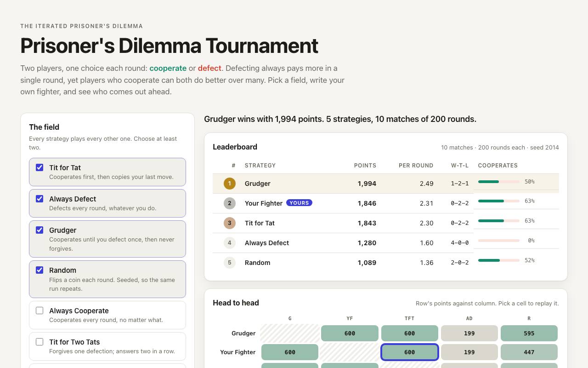Click Random's 52% cooperation bar

[499, 260]
